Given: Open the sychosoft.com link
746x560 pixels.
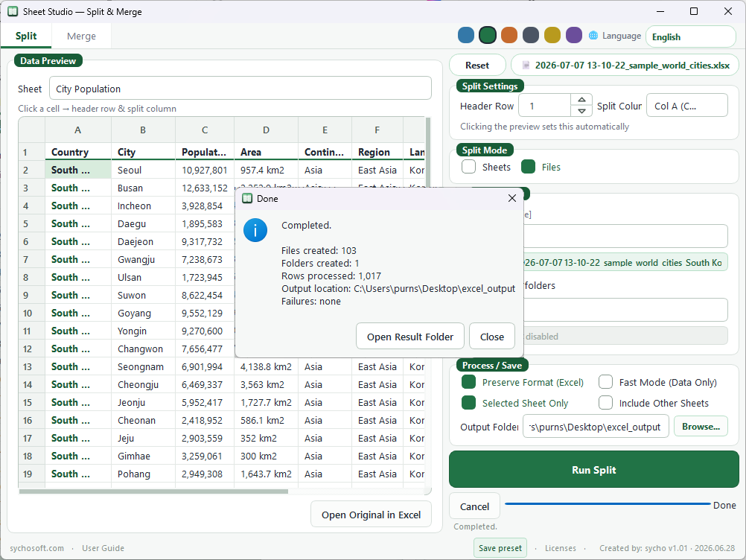Looking at the screenshot, I should point(36,548).
